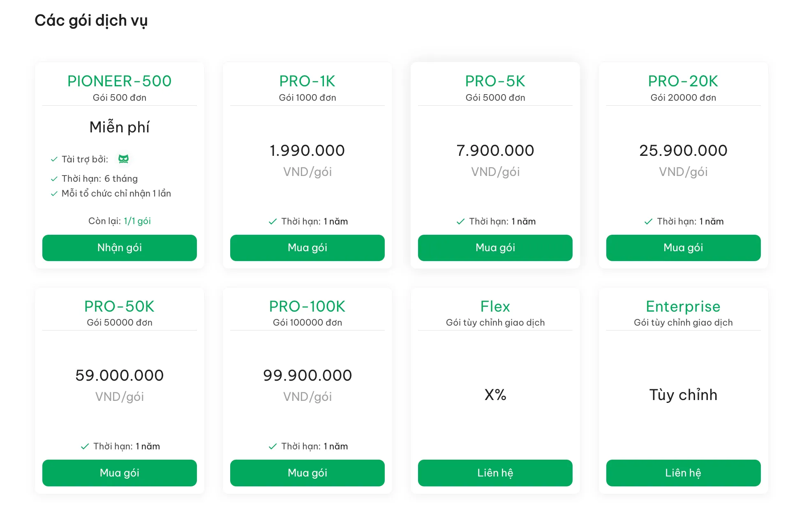Image resolution: width=804 pixels, height=532 pixels.
Task: Click checkmark beside "Mỗi tổ chức chỉ nhận 1 lần"
Action: coord(54,194)
